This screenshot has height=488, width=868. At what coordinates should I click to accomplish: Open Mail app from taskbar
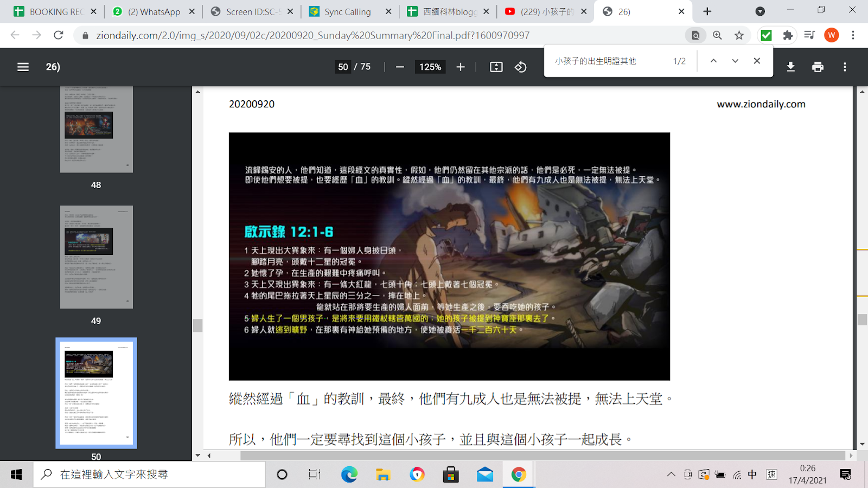pyautogui.click(x=485, y=474)
